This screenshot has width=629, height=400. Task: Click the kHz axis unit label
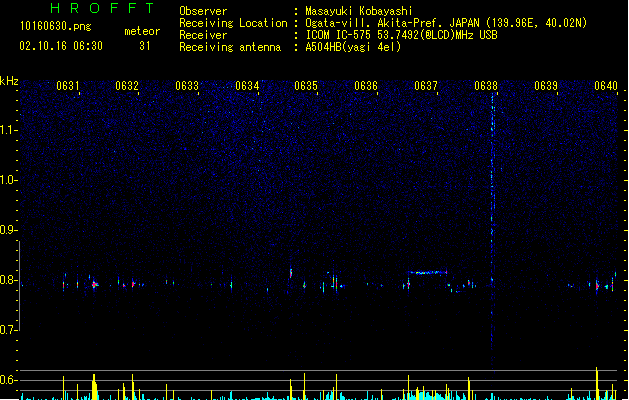tap(9, 81)
